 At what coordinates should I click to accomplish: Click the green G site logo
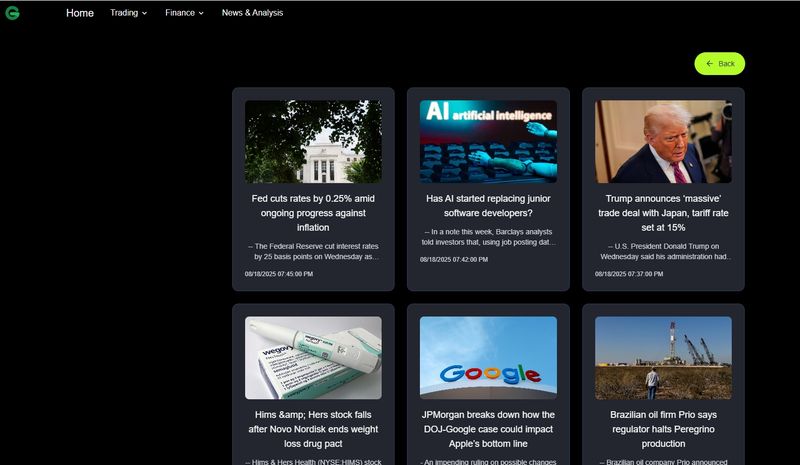coord(12,13)
